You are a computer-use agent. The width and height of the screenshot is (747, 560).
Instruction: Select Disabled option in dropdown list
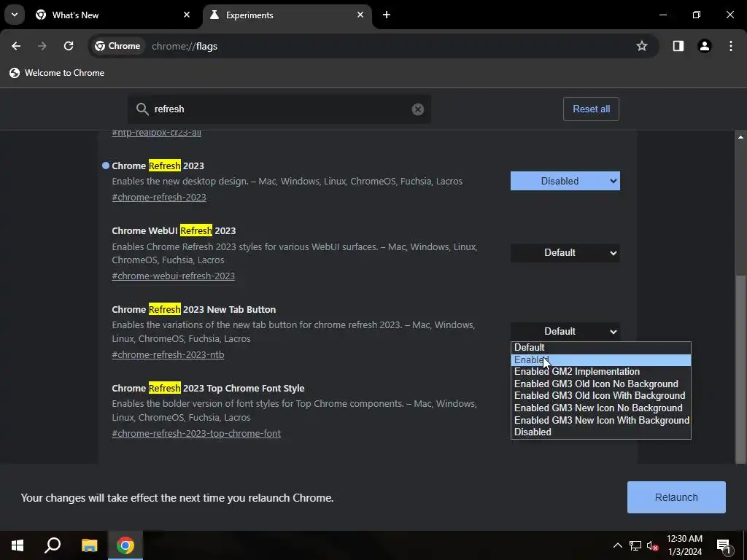600,432
